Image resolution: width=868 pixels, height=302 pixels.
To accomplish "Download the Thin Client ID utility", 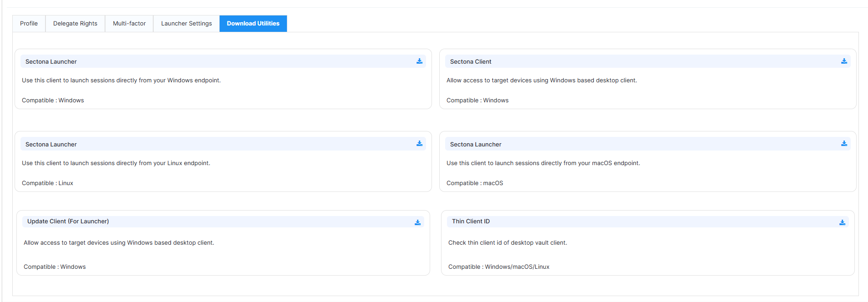I will [x=842, y=222].
